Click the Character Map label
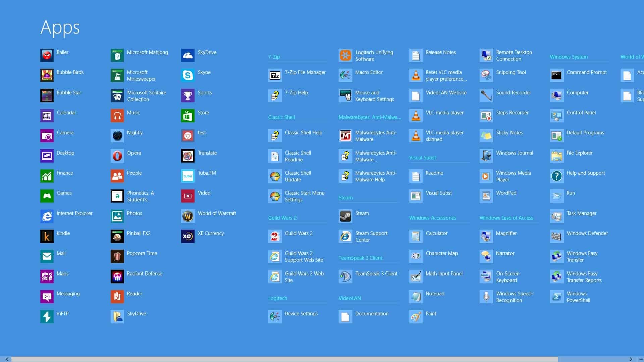 442,253
